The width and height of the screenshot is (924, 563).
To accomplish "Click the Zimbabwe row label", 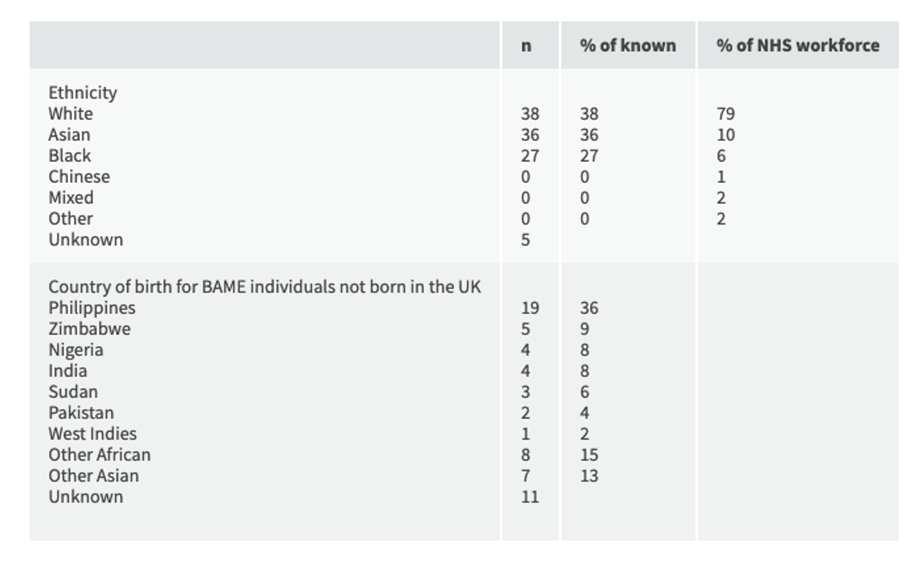I will pos(89,329).
